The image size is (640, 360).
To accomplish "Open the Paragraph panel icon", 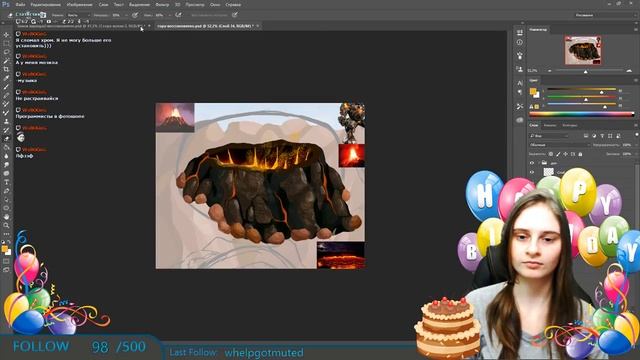I will [x=520, y=93].
